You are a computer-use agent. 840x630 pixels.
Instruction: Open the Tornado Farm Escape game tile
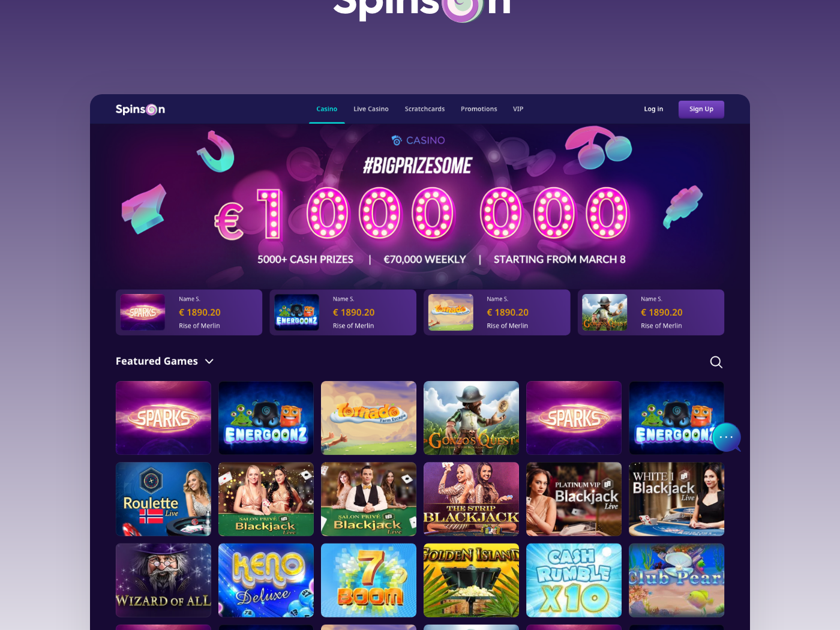coord(368,418)
